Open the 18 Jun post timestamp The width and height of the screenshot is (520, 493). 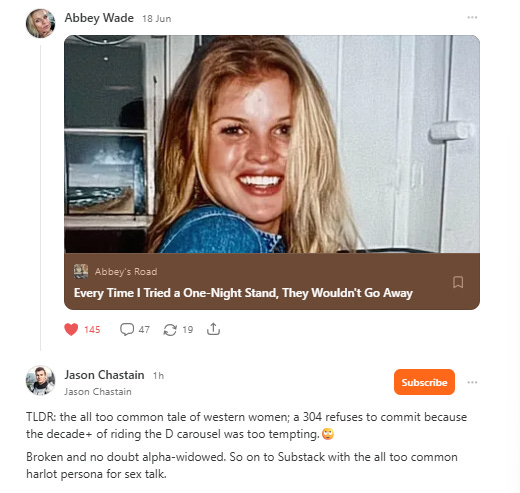click(x=157, y=19)
